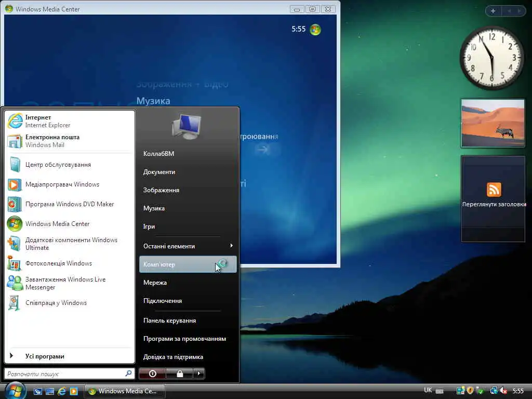The width and height of the screenshot is (532, 399).
Task: Open the shutdown options arrow
Action: [x=199, y=374]
